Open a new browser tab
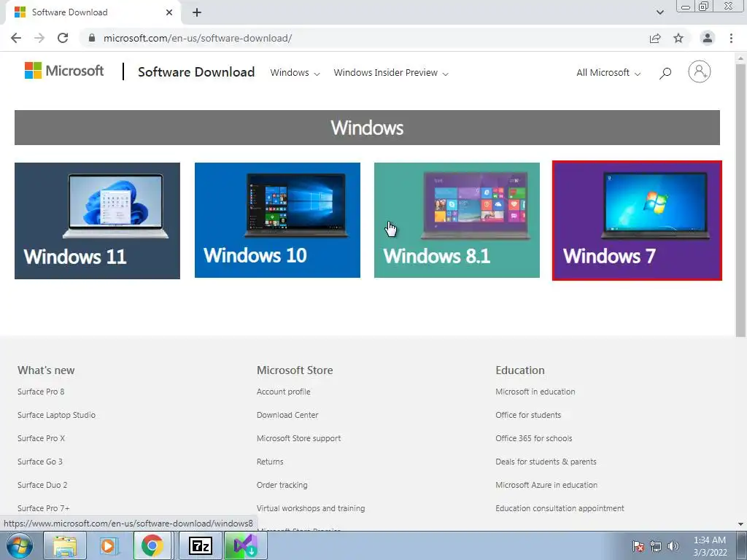Screen dimensions: 747x560 coord(197,12)
